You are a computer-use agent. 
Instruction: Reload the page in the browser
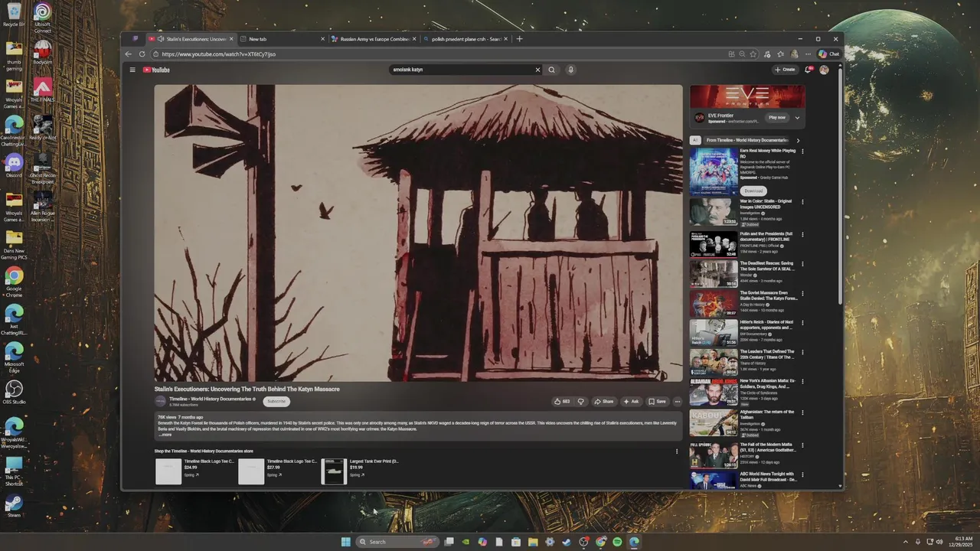pyautogui.click(x=142, y=54)
